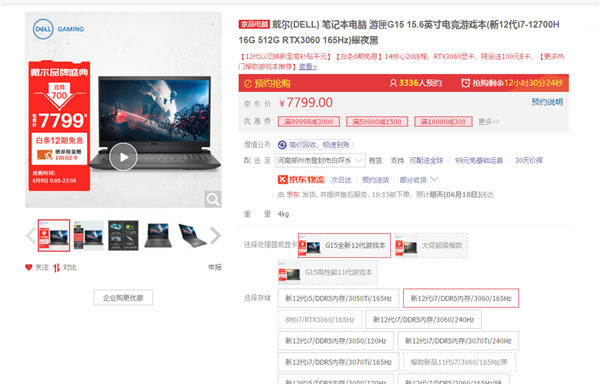The width and height of the screenshot is (600, 384).
Task: Open the delivery address dropdown
Action: 320,161
